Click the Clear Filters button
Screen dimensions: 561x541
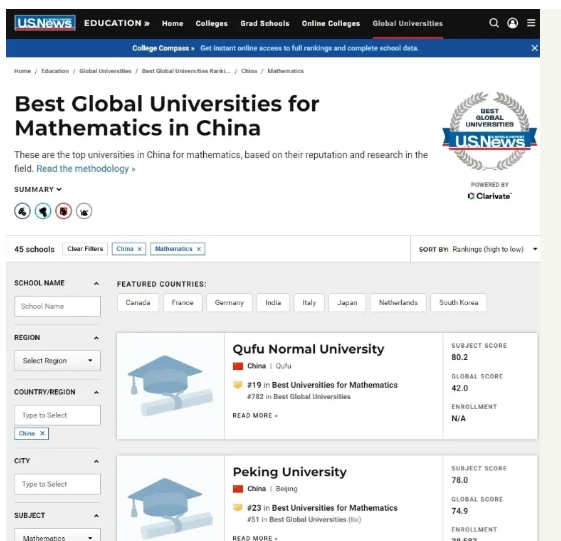[x=85, y=249]
